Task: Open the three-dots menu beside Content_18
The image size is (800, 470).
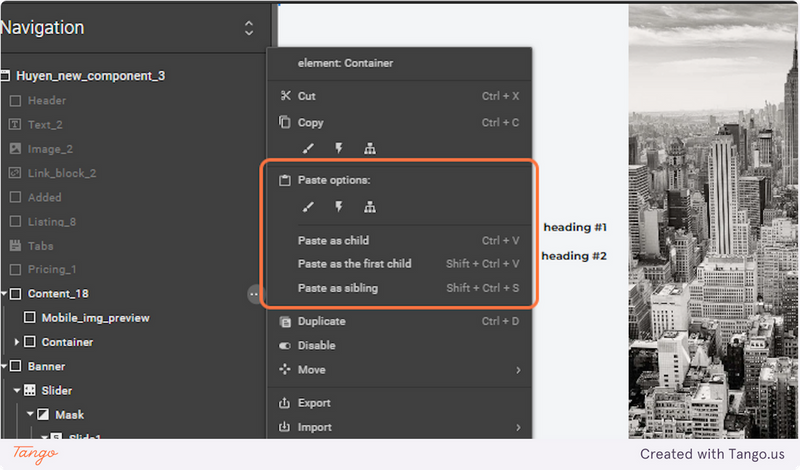Action: coord(254,294)
